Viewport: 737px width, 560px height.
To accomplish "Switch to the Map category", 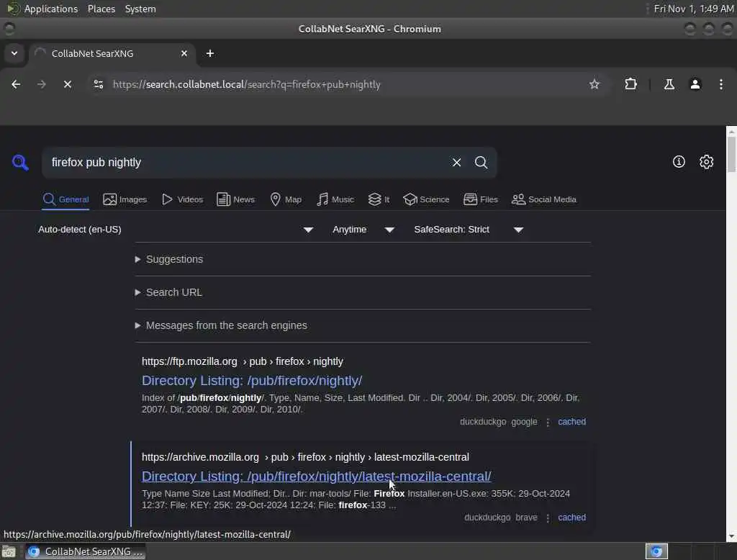I will coord(286,199).
